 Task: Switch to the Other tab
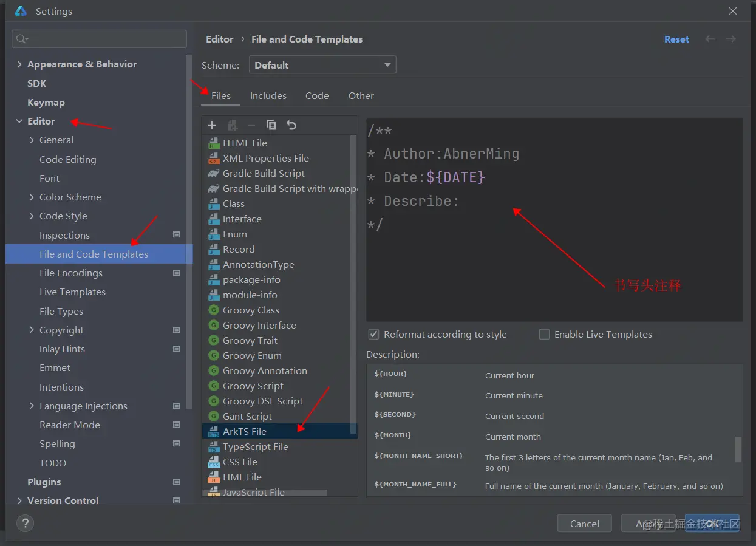coord(361,96)
